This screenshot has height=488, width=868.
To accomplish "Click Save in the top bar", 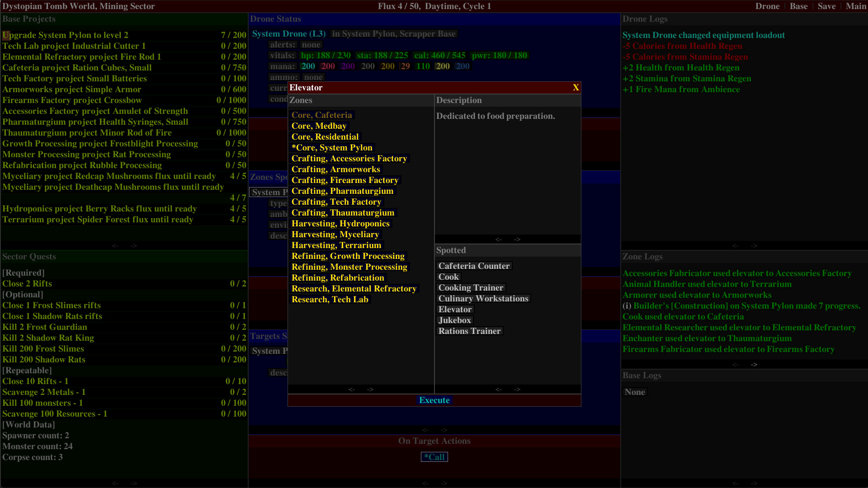I will (826, 6).
